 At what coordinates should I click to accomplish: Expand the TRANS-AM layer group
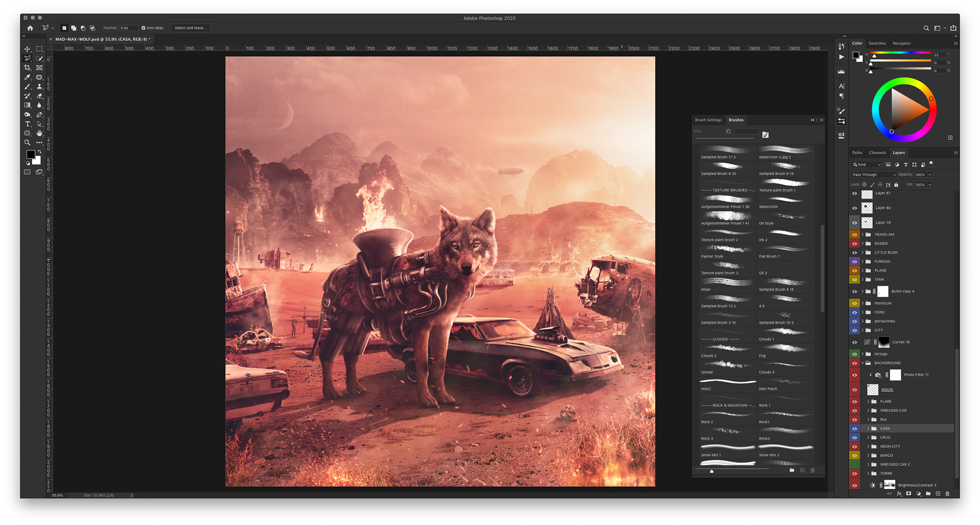click(863, 234)
